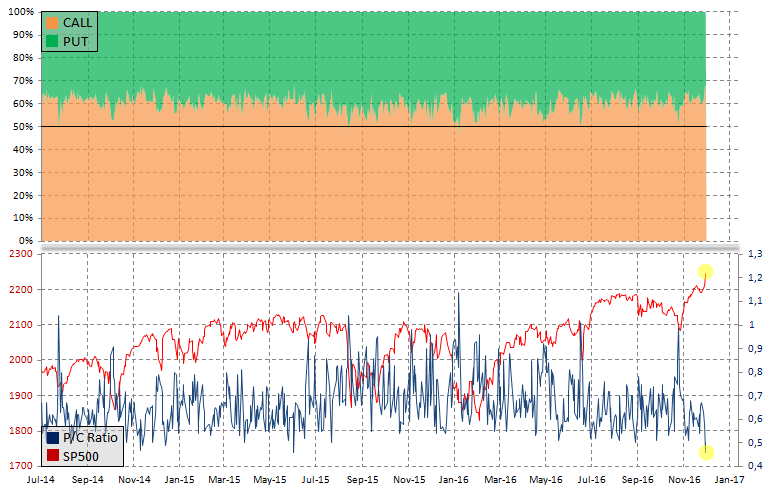Select the P/C Ratio legend label

(90, 438)
